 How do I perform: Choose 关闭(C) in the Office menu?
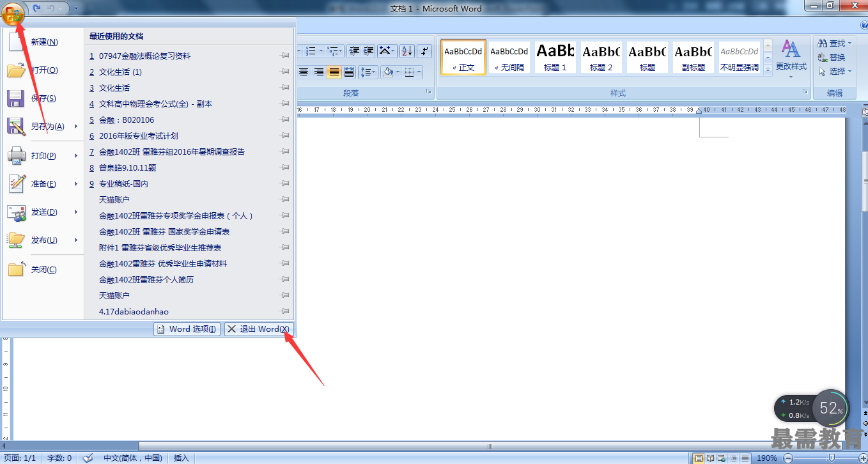[43, 270]
